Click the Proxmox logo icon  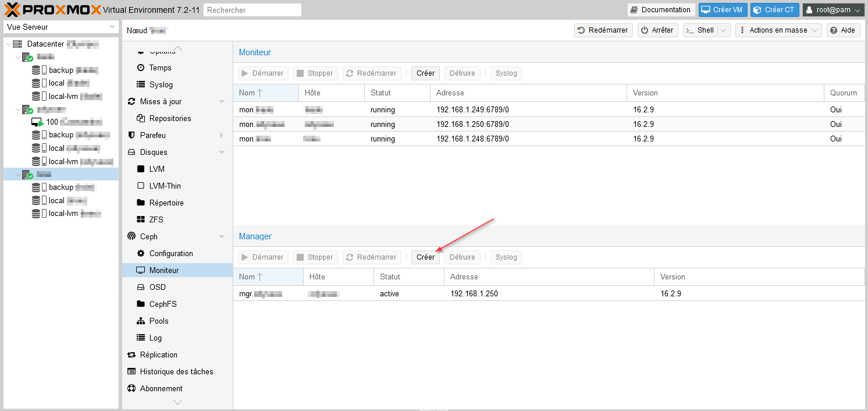[12, 9]
